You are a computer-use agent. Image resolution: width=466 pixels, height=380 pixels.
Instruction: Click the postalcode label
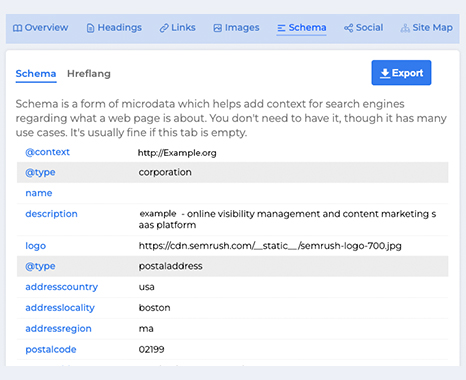coord(51,349)
